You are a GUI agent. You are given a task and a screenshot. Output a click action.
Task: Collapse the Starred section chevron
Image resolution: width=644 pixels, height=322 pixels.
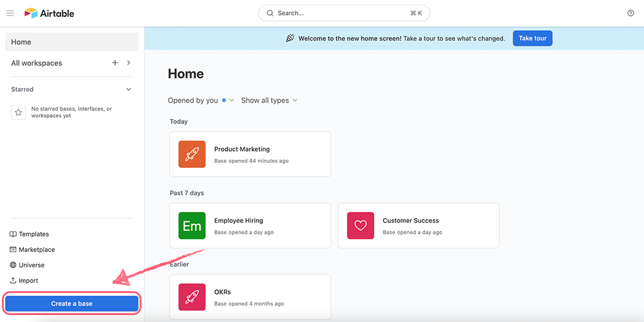coord(128,89)
